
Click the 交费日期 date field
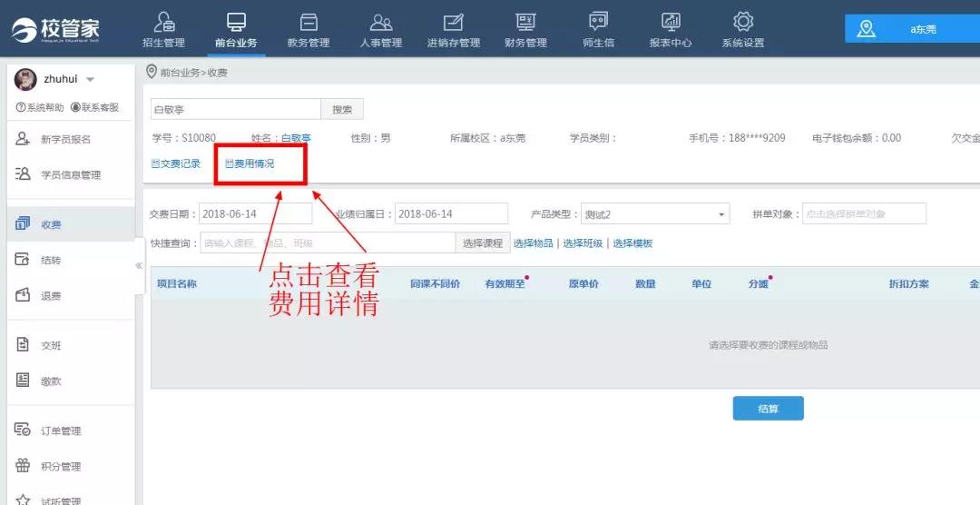click(x=255, y=214)
